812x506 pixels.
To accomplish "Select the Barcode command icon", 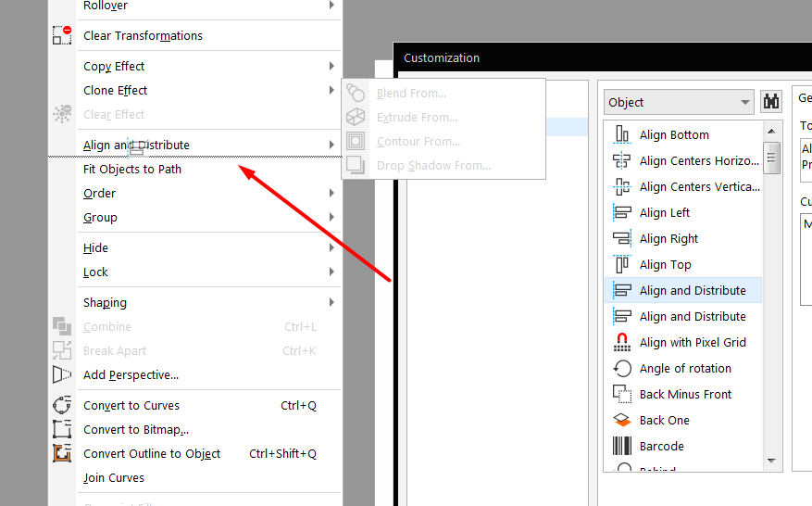I will (x=622, y=446).
